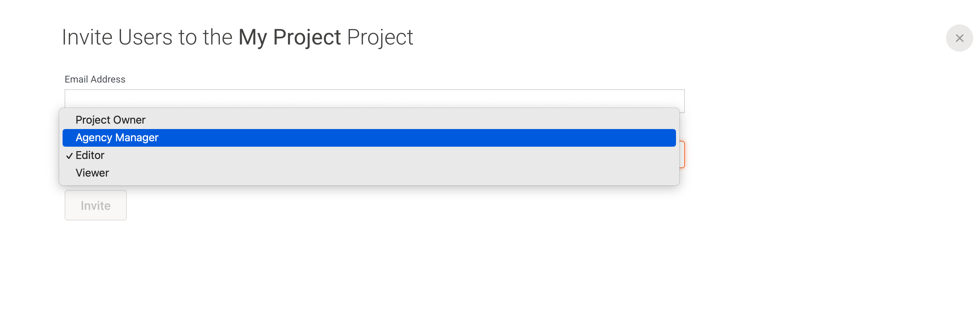Screen dimensions: 980x326
Task: Set role to Project Owner, the first option
Action: coord(110,120)
